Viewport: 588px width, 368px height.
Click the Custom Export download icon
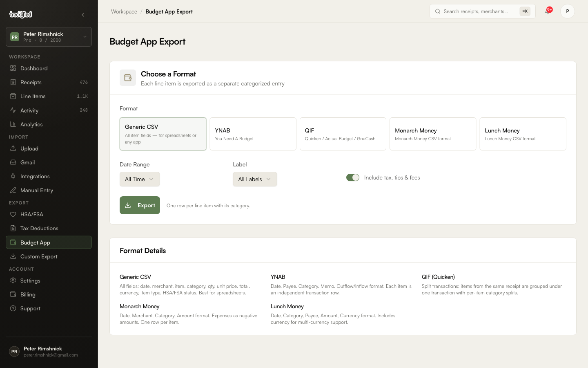(13, 256)
